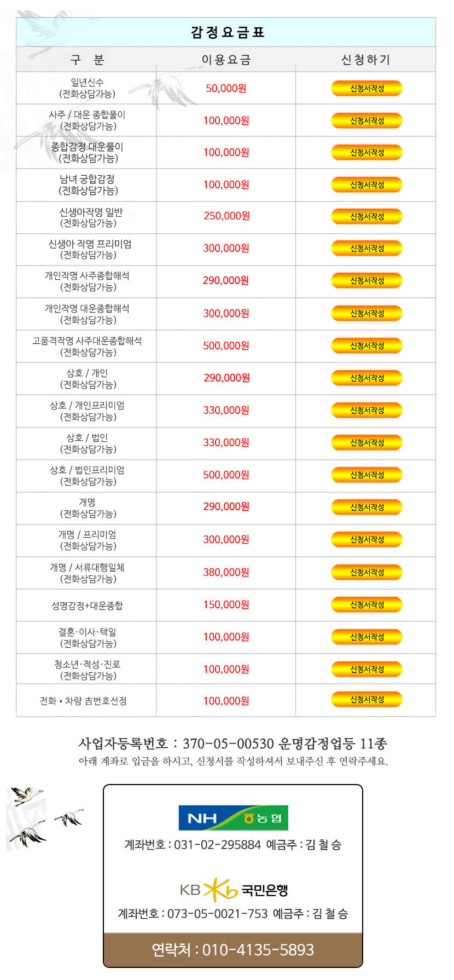Open application form for 사주 / 대운 종합풀이
This screenshot has width=454, height=980.
(x=366, y=120)
